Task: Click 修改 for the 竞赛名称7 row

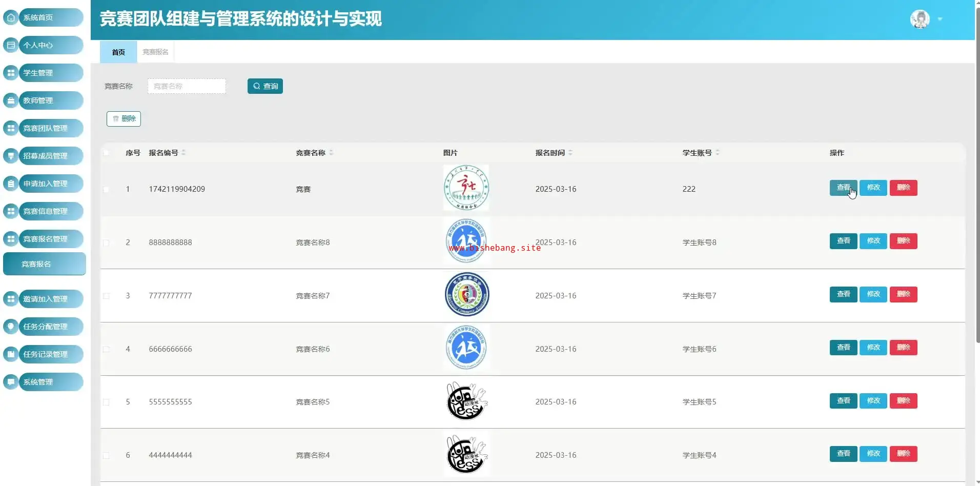Action: pyautogui.click(x=873, y=294)
